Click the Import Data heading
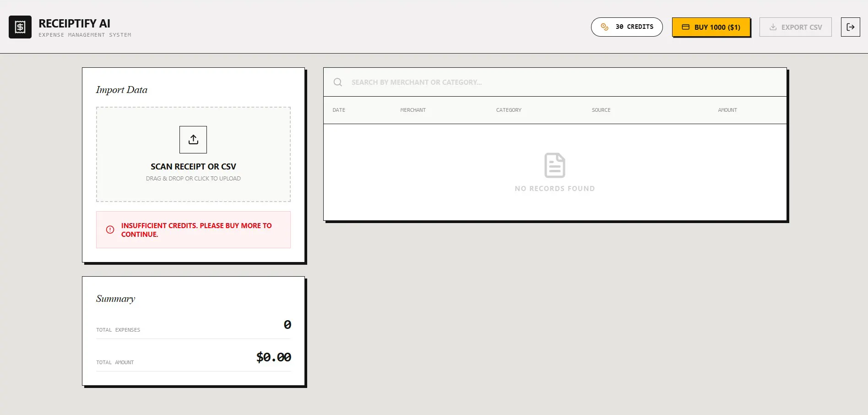The image size is (868, 415). tap(122, 90)
